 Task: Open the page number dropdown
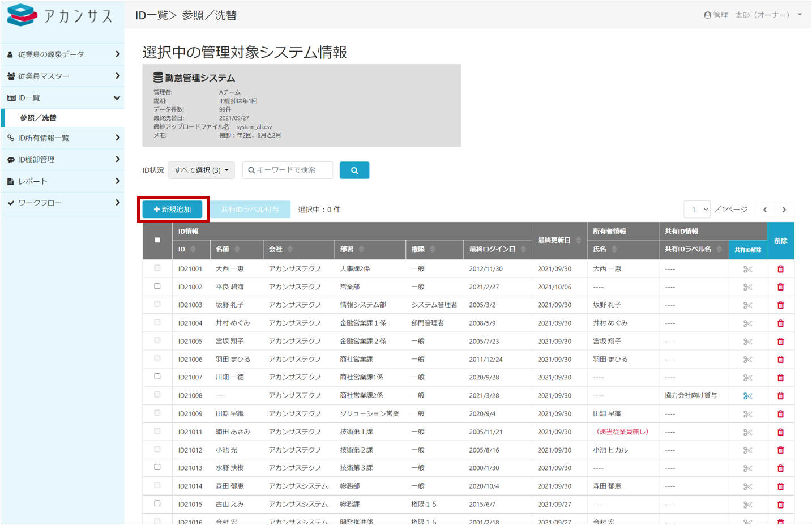click(x=697, y=210)
